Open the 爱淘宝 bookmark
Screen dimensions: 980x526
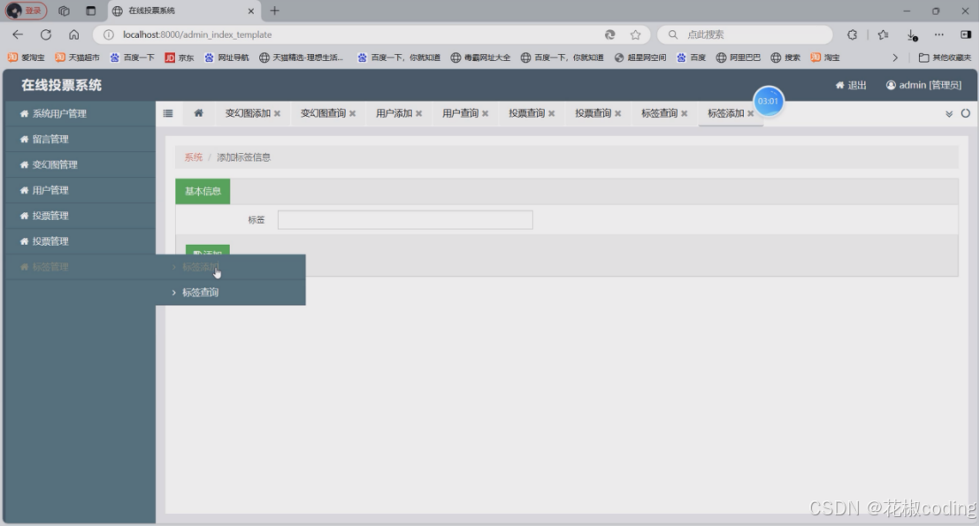tap(27, 57)
